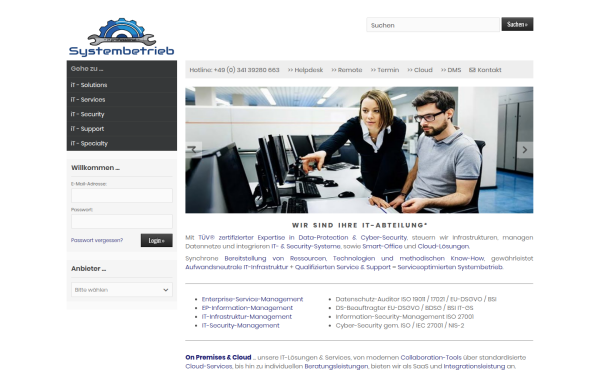600x375 pixels.
Task: Open IT-Security-Management link
Action: click(x=240, y=326)
